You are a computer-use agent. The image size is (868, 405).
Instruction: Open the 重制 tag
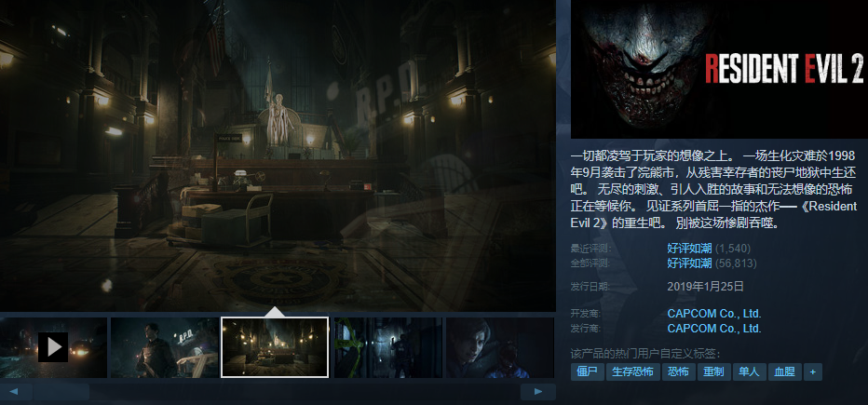pos(713,372)
